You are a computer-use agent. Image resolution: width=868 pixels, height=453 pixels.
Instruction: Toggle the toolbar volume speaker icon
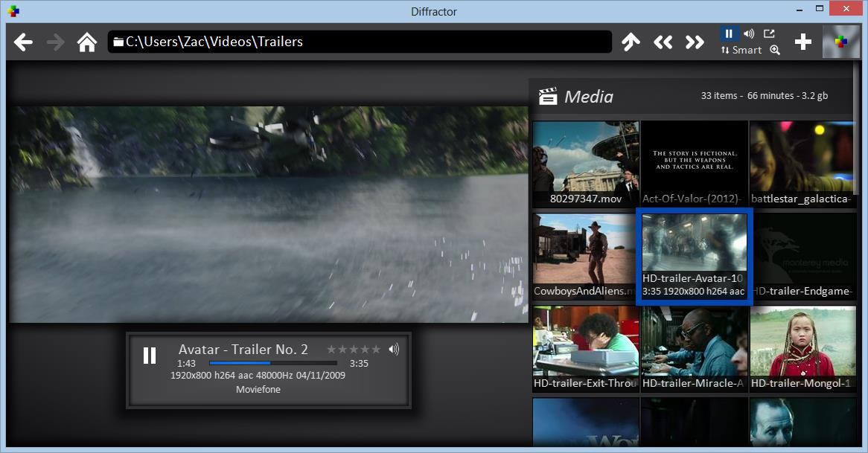coord(749,33)
